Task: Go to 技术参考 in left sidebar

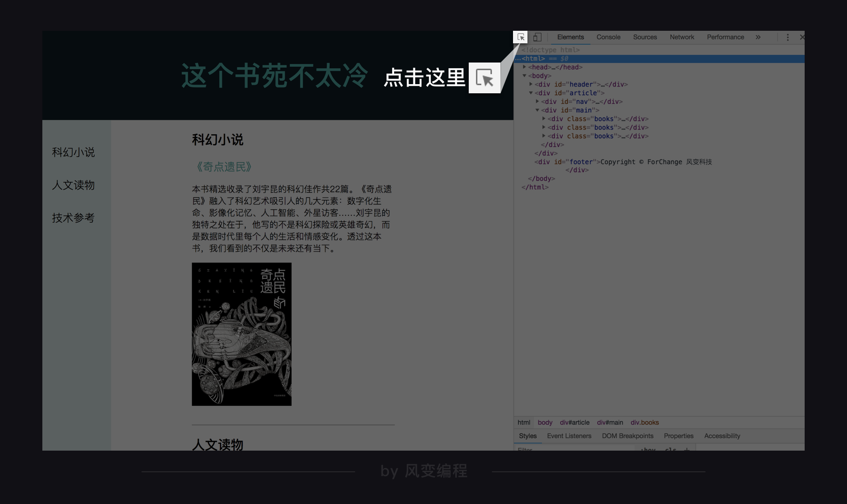Action: [x=73, y=218]
